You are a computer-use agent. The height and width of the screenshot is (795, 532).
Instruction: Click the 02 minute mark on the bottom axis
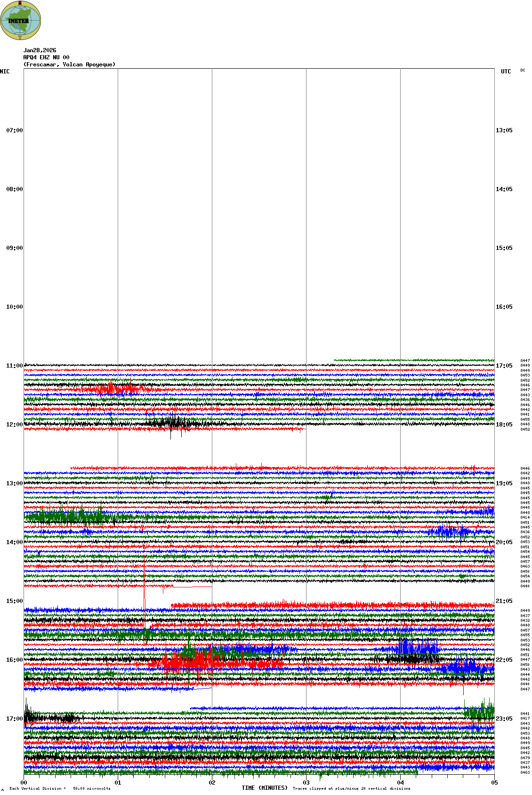coord(212,783)
